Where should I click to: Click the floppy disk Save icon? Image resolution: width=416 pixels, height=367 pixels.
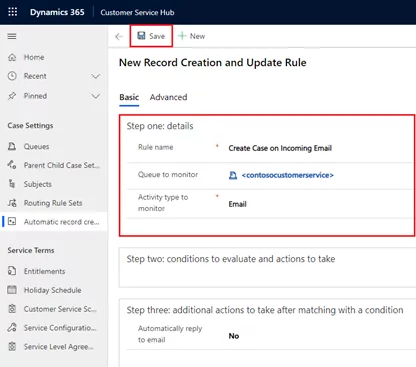click(x=141, y=36)
